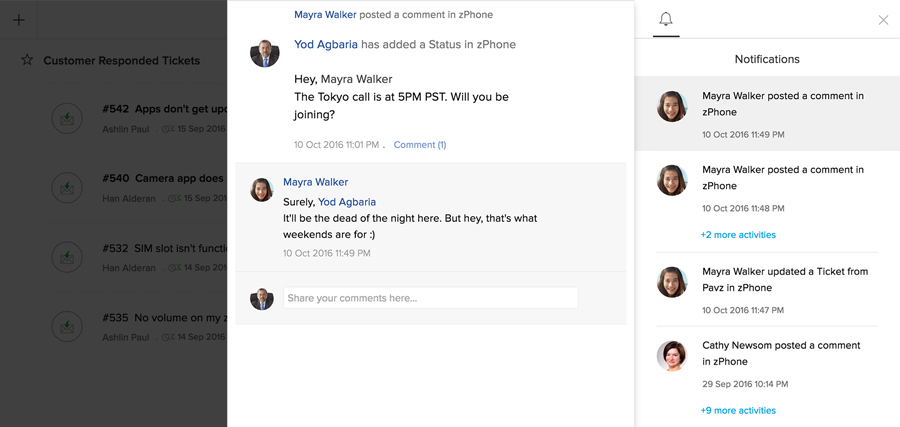The image size is (900, 427).
Task: Click the Share your comments input field
Action: tap(430, 298)
